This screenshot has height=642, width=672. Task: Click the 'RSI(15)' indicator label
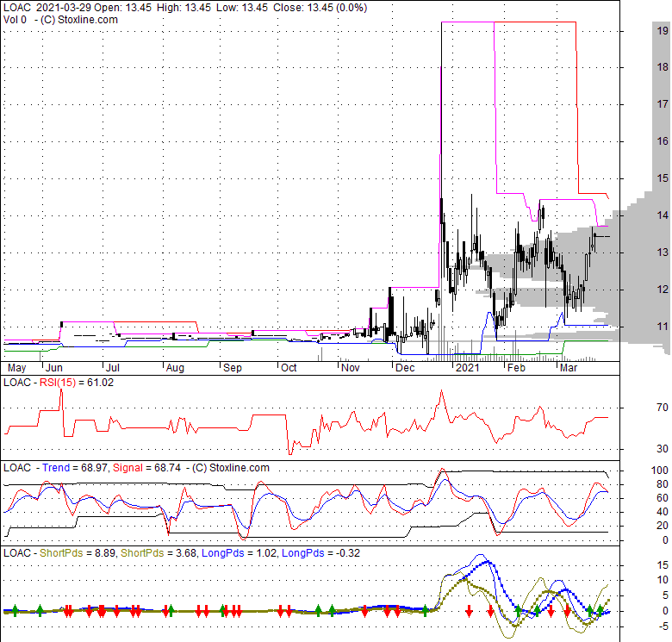pos(58,383)
